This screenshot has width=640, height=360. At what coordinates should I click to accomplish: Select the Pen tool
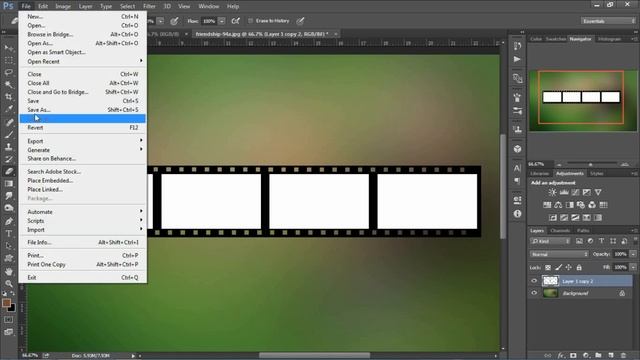9,221
